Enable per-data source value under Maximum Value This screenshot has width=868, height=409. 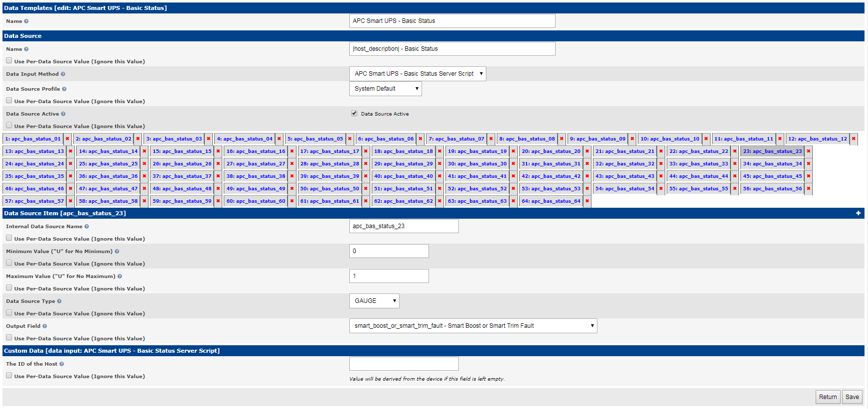click(9, 288)
